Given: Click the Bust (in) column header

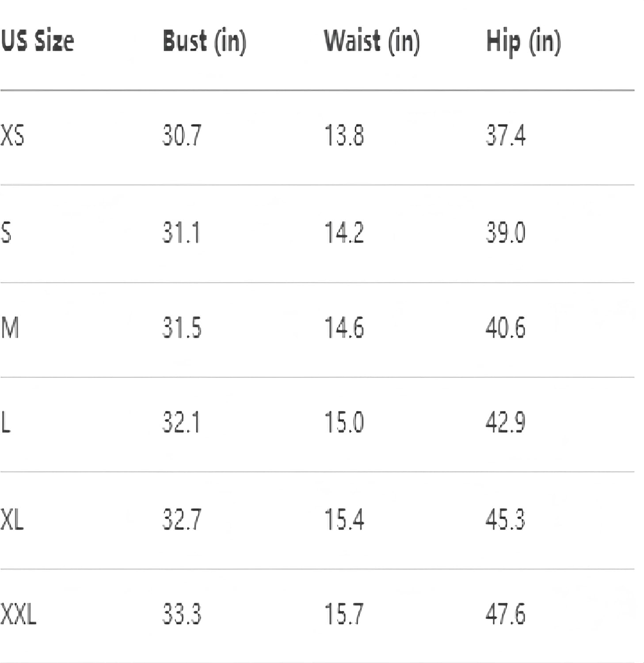Looking at the screenshot, I should click(x=204, y=42).
